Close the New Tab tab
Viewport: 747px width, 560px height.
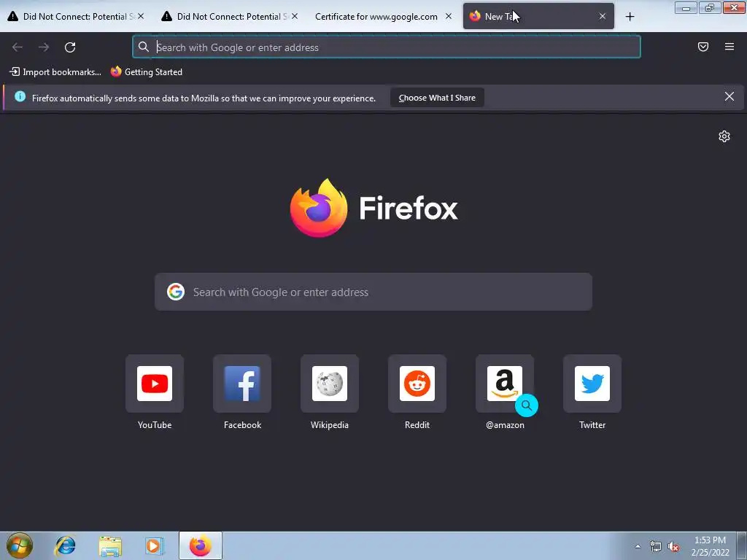coord(602,16)
